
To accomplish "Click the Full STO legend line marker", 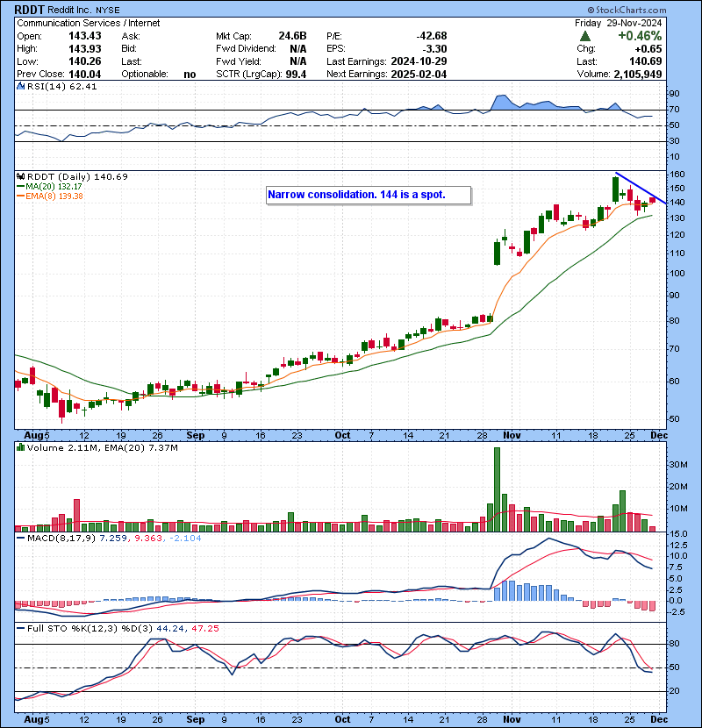I will coord(21,628).
